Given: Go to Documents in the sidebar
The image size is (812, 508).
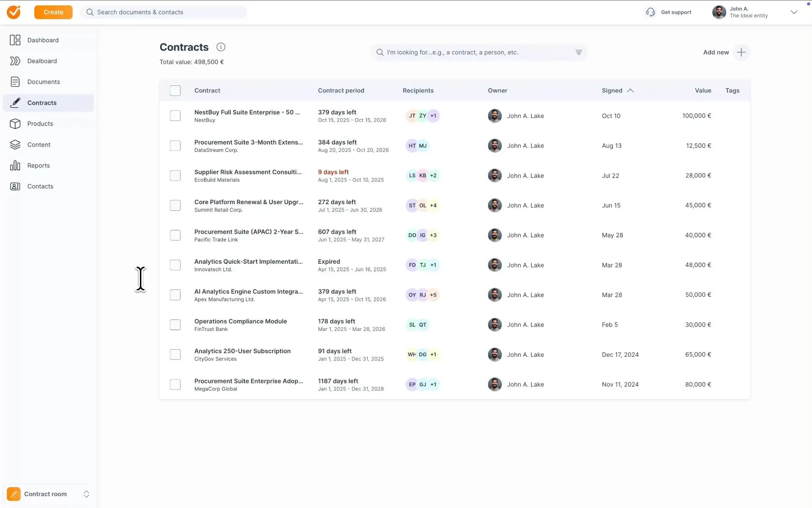Looking at the screenshot, I should coord(44,82).
